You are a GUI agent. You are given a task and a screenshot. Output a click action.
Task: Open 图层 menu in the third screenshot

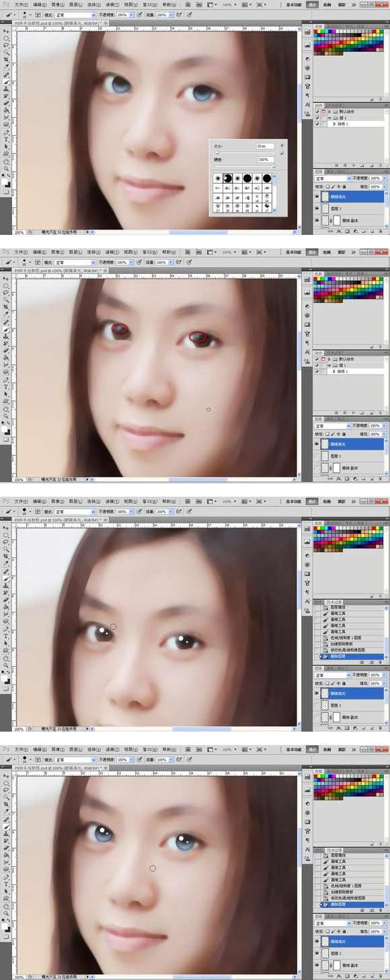[74, 501]
